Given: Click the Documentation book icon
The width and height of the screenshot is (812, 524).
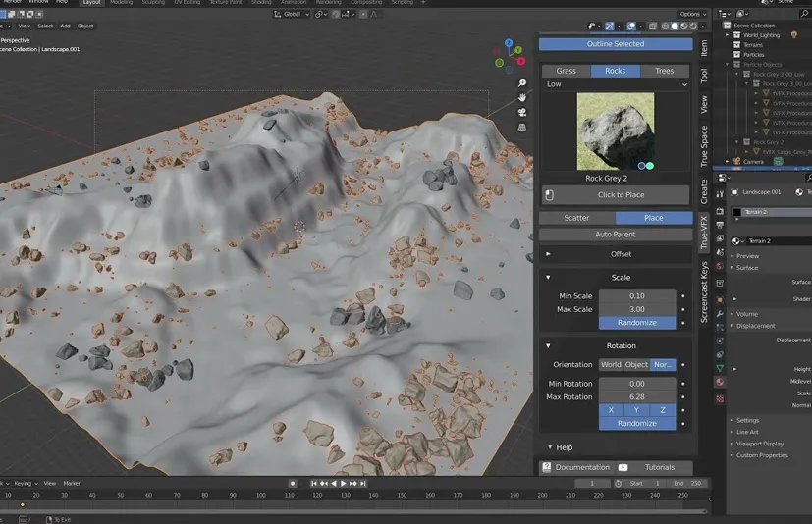Looking at the screenshot, I should [546, 467].
